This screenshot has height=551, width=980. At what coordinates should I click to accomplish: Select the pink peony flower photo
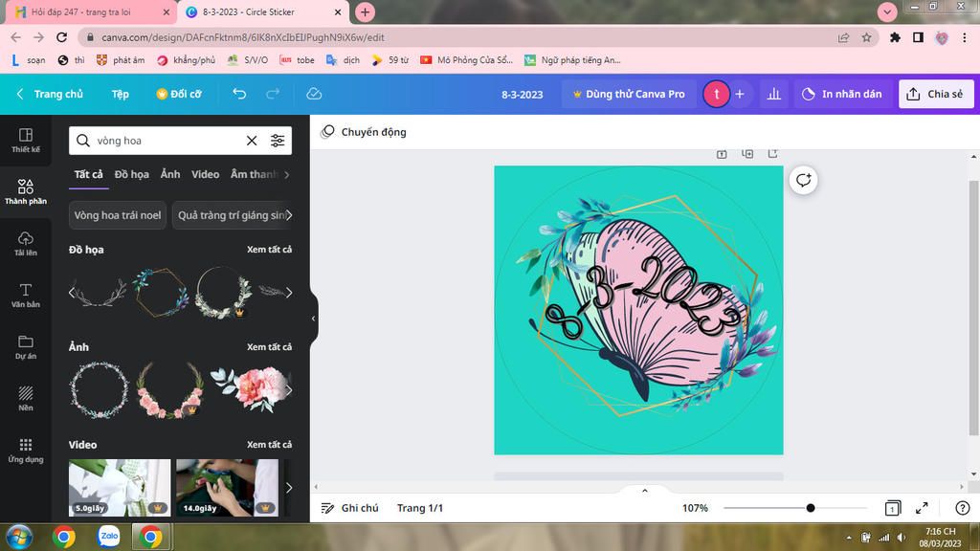pos(250,390)
